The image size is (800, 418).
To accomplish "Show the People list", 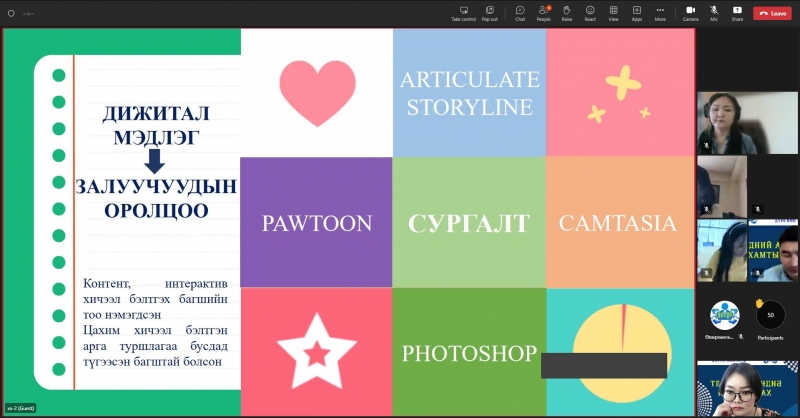I will coord(543,12).
